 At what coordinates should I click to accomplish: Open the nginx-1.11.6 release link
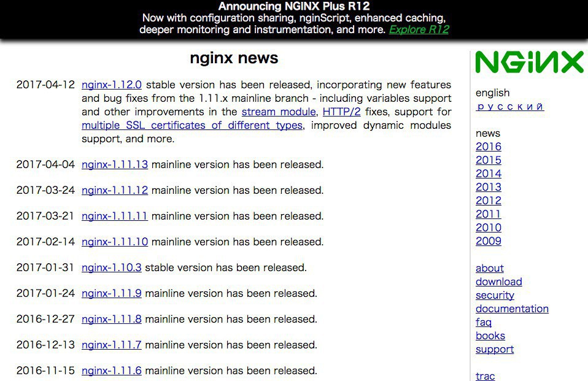(x=111, y=371)
